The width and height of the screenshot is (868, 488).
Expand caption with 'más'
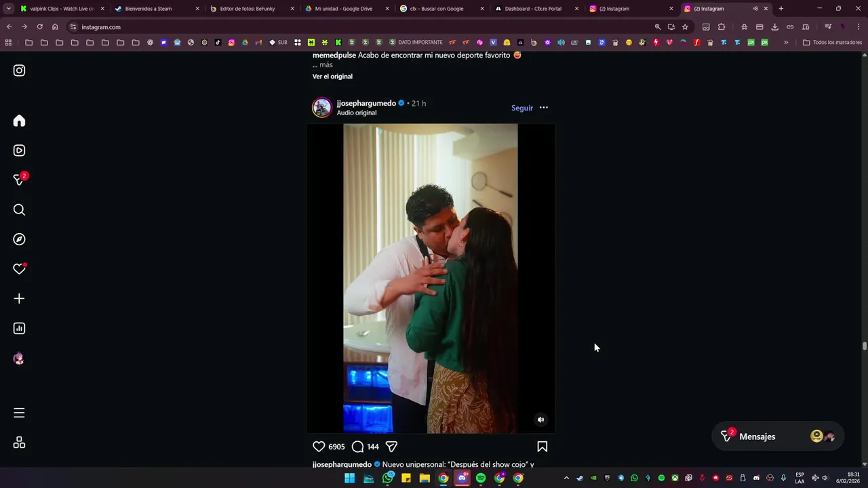326,65
